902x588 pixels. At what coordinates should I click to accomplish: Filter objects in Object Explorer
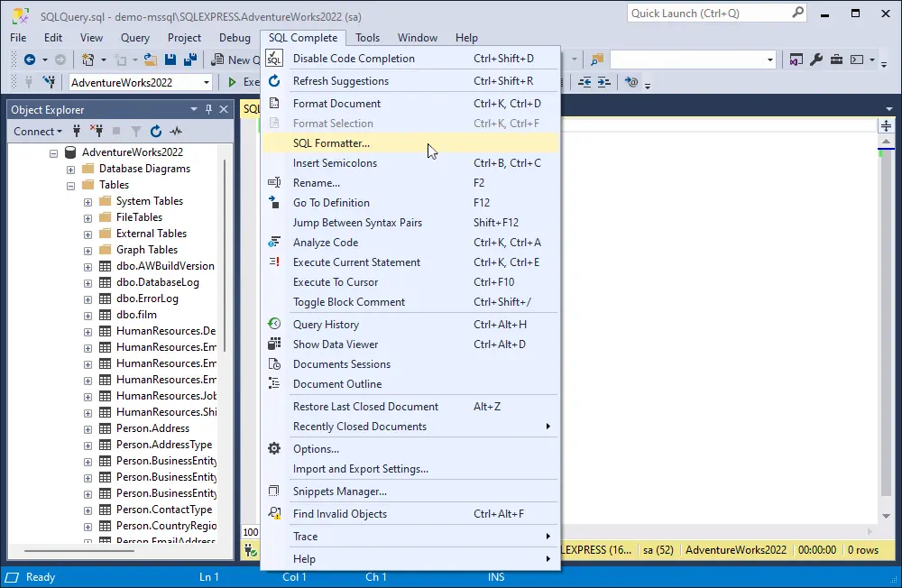(x=135, y=131)
